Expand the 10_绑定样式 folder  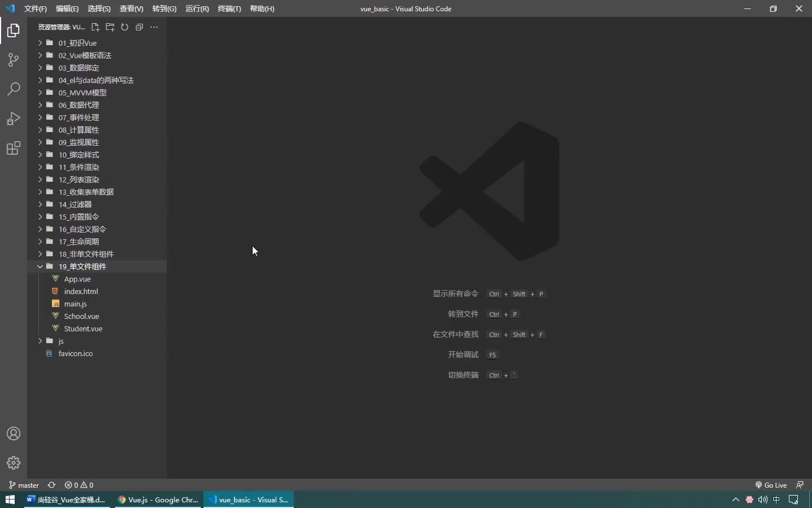pos(97,155)
